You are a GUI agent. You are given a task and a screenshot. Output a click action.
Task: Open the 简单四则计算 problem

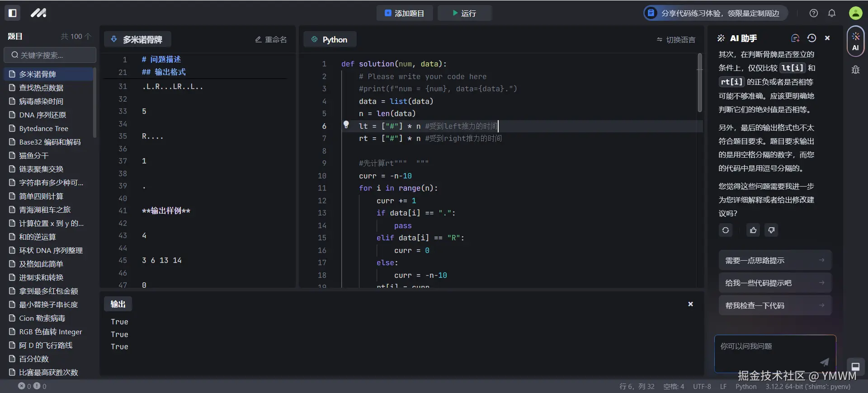[48, 196]
